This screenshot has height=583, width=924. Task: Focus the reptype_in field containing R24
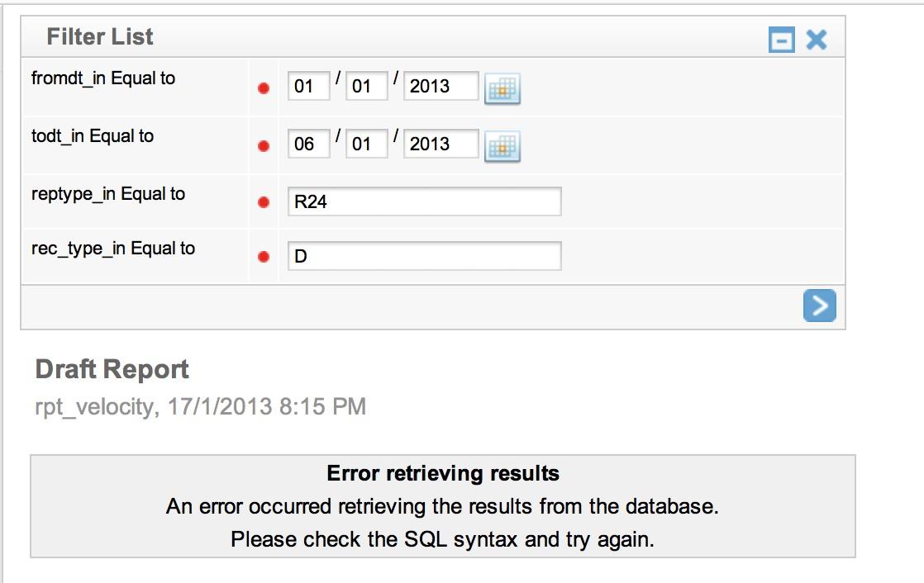pyautogui.click(x=424, y=201)
